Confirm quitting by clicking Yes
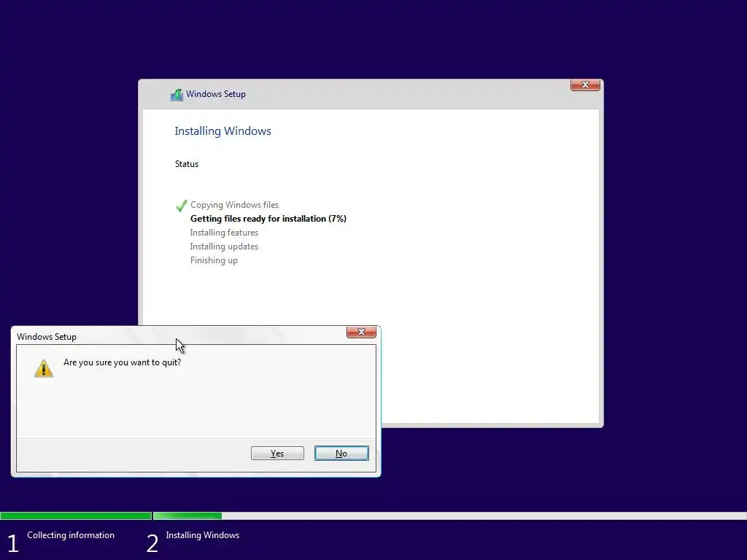747x560 pixels. pos(277,454)
